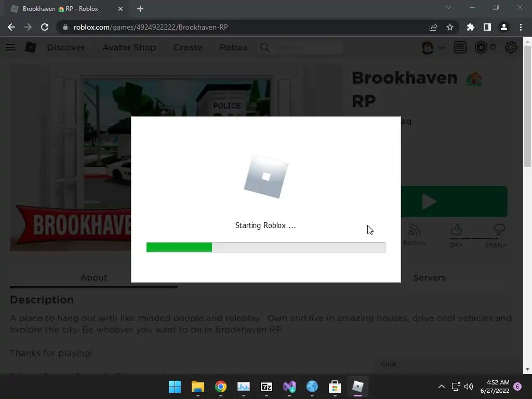
Task: View site information lock icon
Action: pos(65,27)
